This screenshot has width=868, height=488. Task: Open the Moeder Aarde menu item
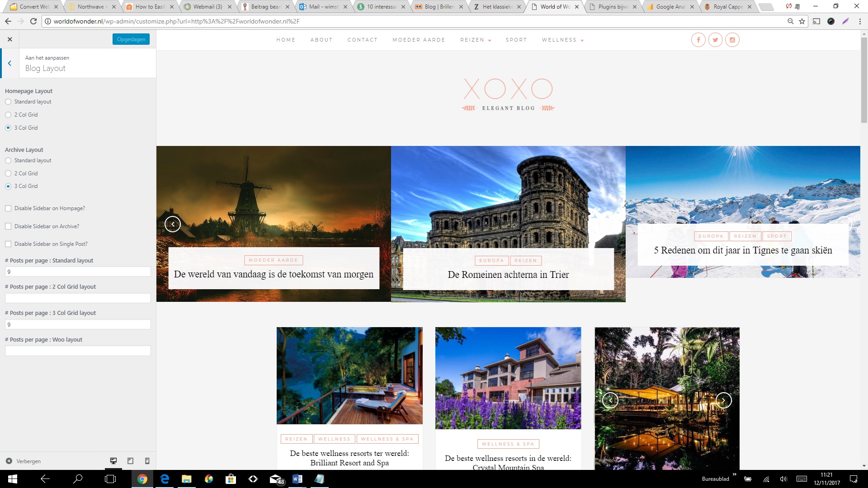point(419,40)
